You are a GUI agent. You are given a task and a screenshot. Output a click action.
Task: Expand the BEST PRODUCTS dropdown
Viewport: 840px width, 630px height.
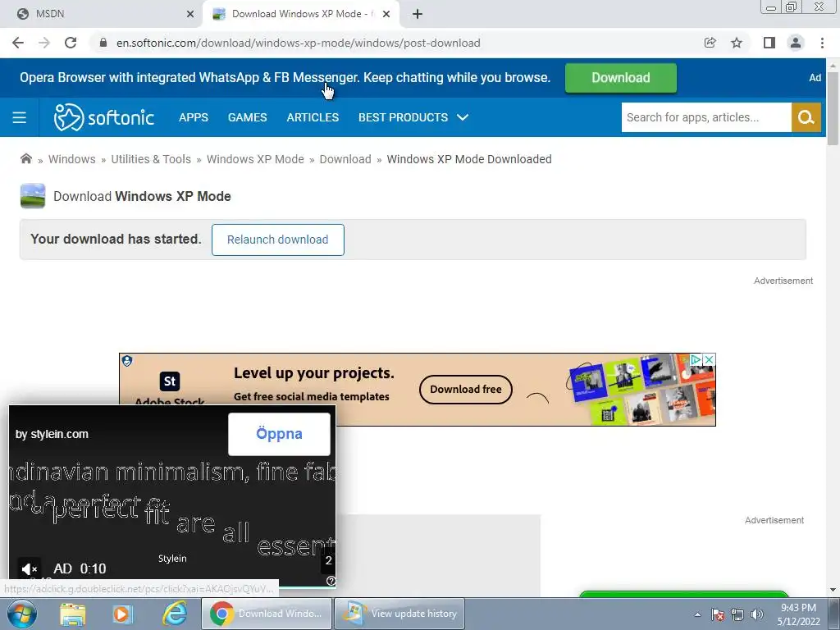[413, 117]
